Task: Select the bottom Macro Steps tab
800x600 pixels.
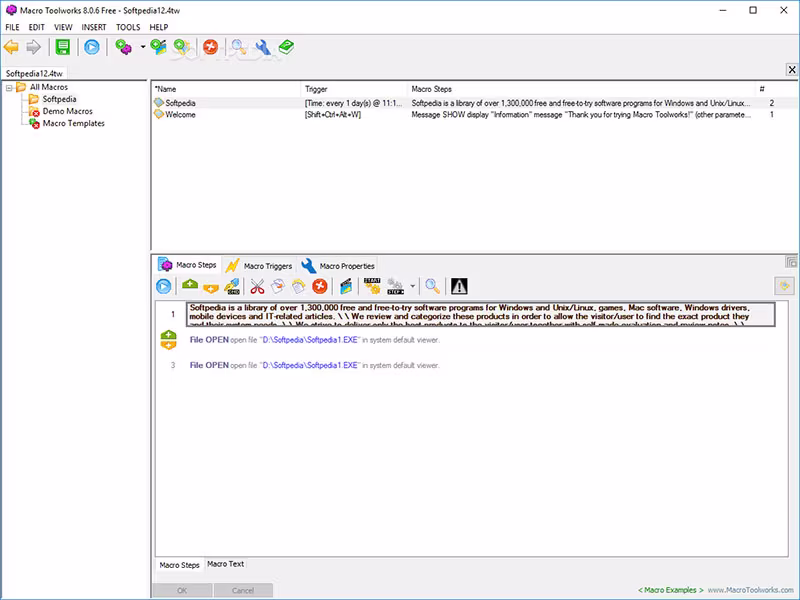Action: pos(179,565)
